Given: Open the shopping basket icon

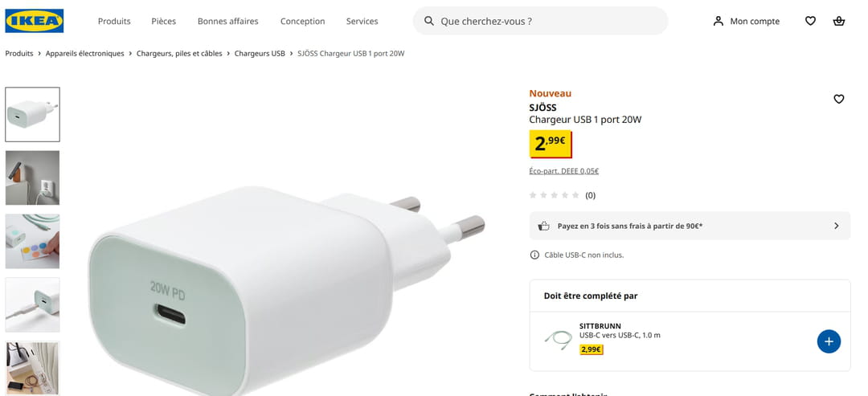Looking at the screenshot, I should (839, 21).
